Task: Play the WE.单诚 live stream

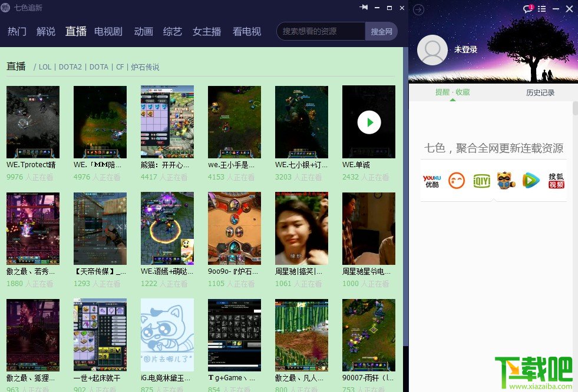Action: tap(369, 122)
